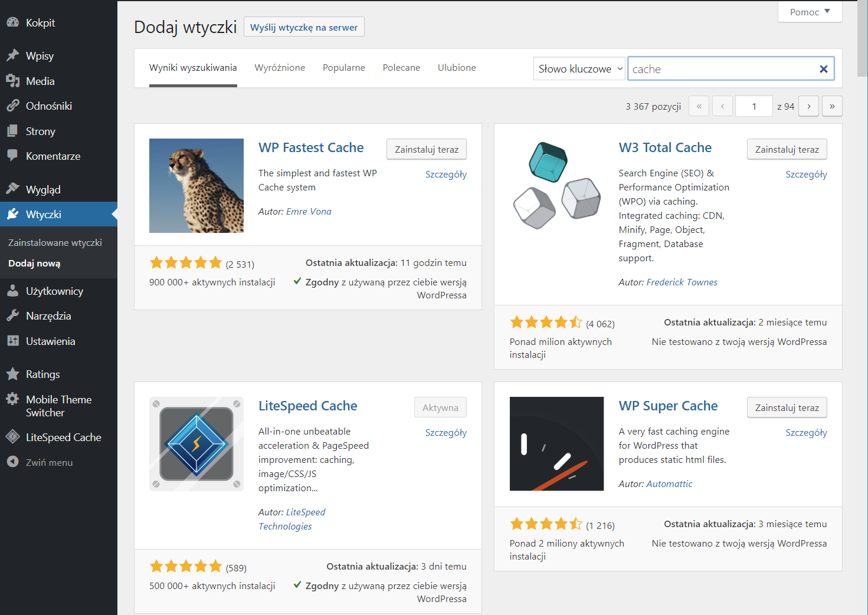Switch to the Popularne tab
Viewport: 868px width, 615px height.
pyautogui.click(x=344, y=68)
